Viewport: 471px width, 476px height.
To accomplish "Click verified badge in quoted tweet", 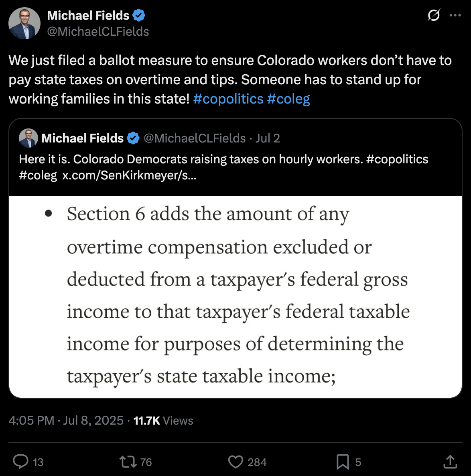I will pyautogui.click(x=133, y=138).
